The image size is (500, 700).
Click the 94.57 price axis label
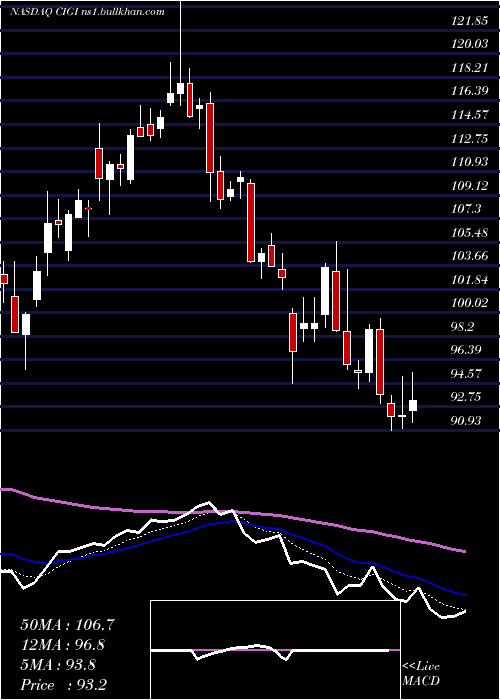pos(466,373)
